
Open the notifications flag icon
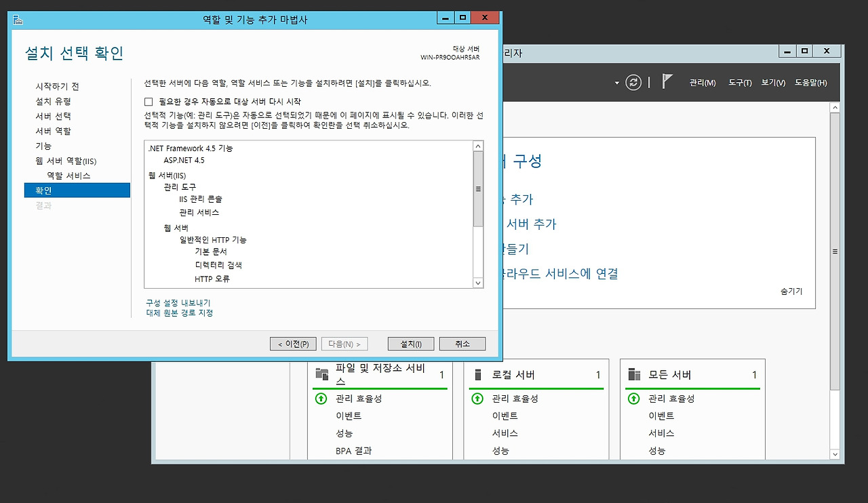pos(667,82)
